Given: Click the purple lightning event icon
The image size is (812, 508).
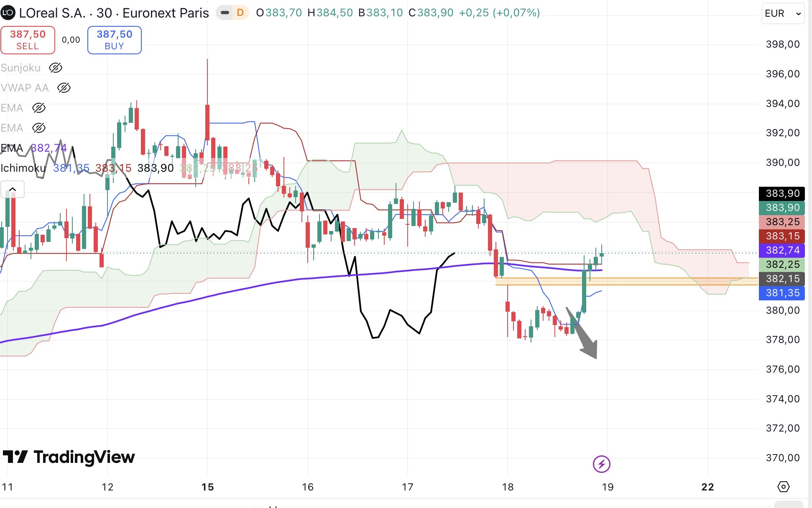Looking at the screenshot, I should tap(602, 464).
